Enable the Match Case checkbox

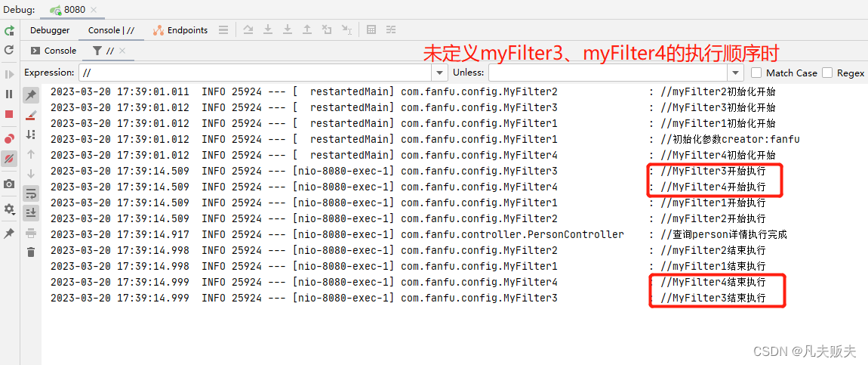[756, 73]
